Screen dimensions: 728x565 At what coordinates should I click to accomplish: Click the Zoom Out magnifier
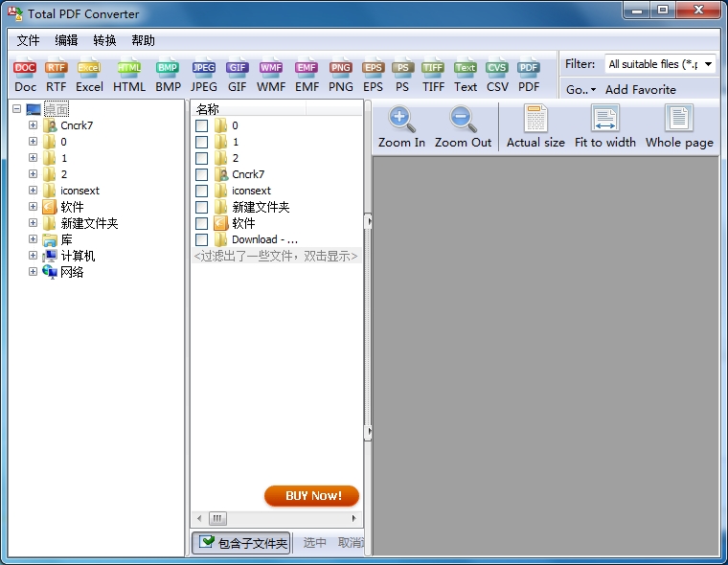click(463, 126)
